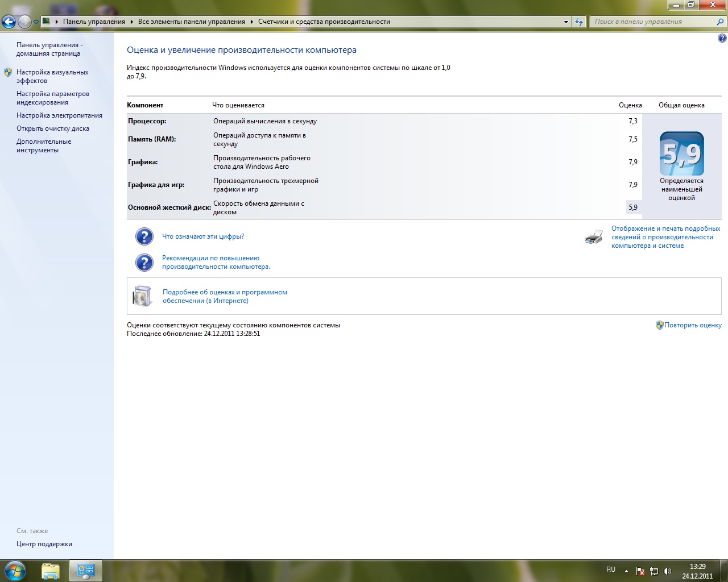Click the Процессор: component label
728x582 pixels.
(147, 121)
